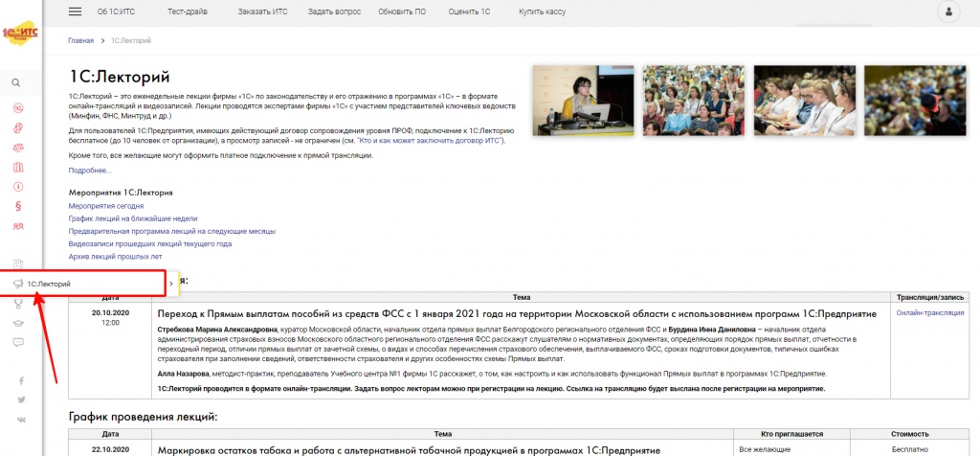Image resolution: width=980 pixels, height=456 pixels.
Task: Click the scales sidebar icon
Action: click(x=18, y=148)
